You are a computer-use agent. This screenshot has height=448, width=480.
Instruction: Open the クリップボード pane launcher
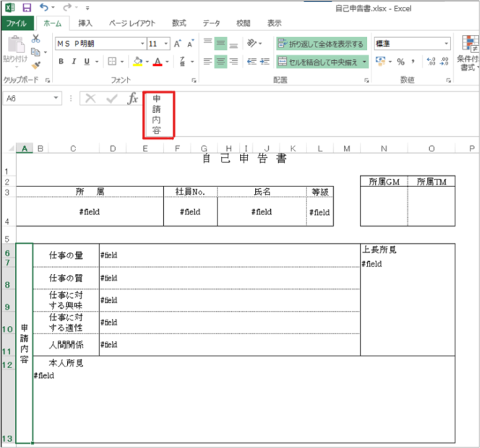pos(48,80)
